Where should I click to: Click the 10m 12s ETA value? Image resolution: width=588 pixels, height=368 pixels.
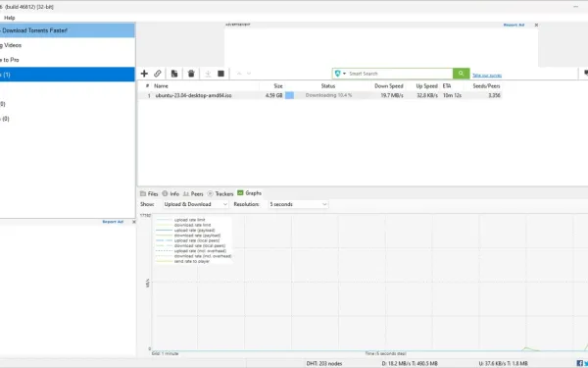452,95
